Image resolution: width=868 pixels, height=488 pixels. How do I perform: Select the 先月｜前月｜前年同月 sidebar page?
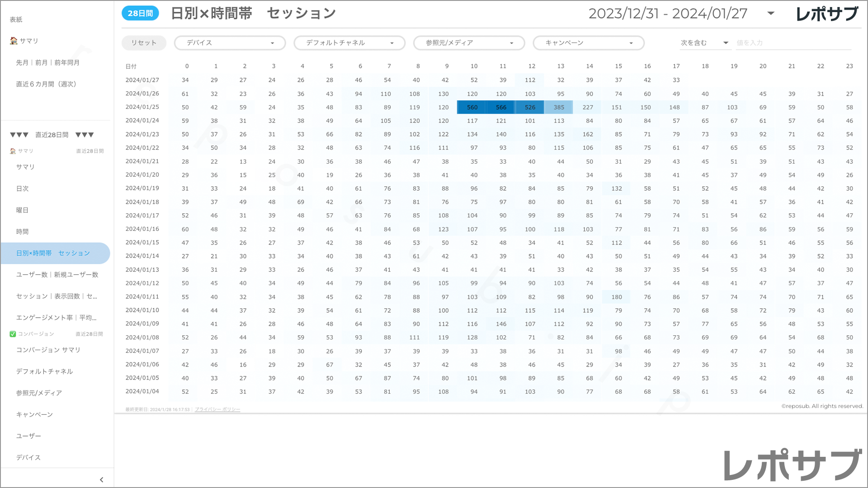click(x=48, y=63)
